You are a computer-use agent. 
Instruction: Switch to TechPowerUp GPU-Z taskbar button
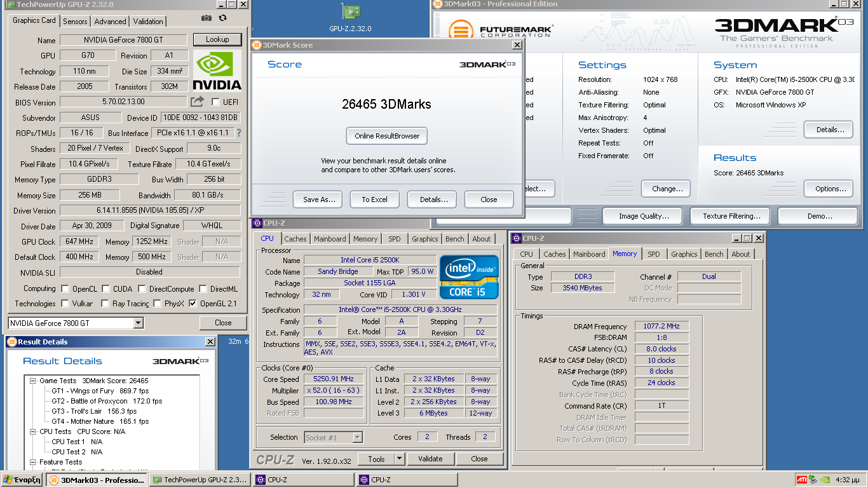pos(200,480)
